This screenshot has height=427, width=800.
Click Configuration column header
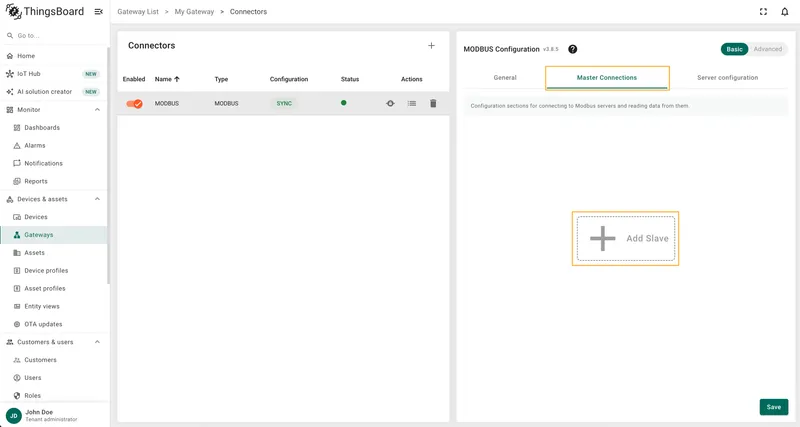point(289,79)
